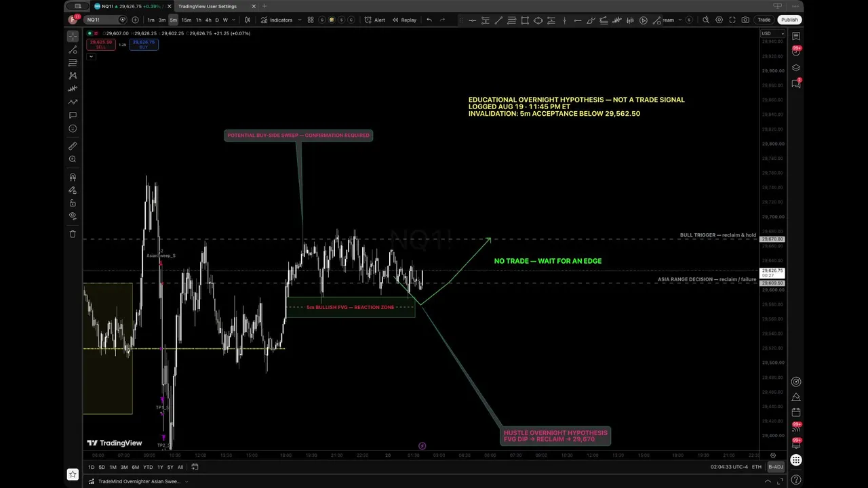Select the floating toolbar rectangle shape
Image resolution: width=868 pixels, height=488 pixels.
coord(525,20)
